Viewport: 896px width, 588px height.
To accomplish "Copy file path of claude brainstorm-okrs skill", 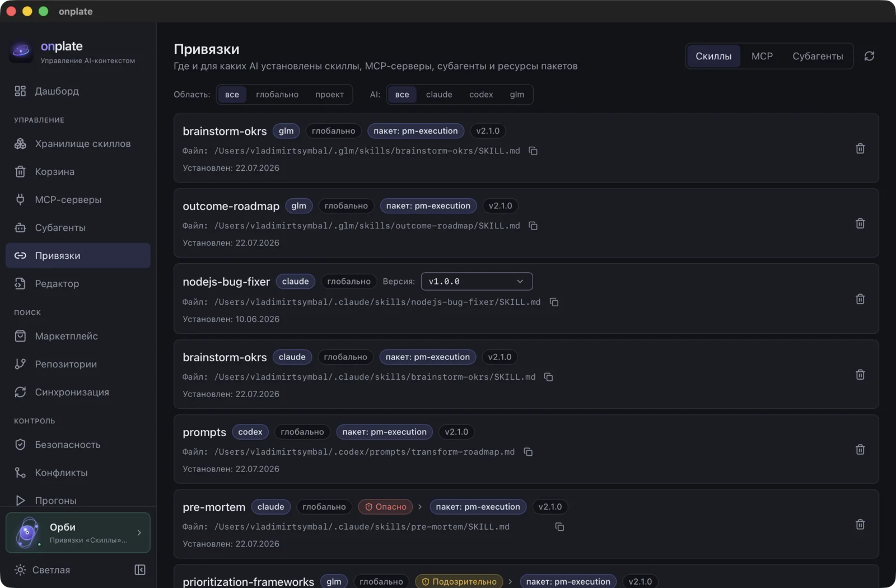I will (549, 377).
